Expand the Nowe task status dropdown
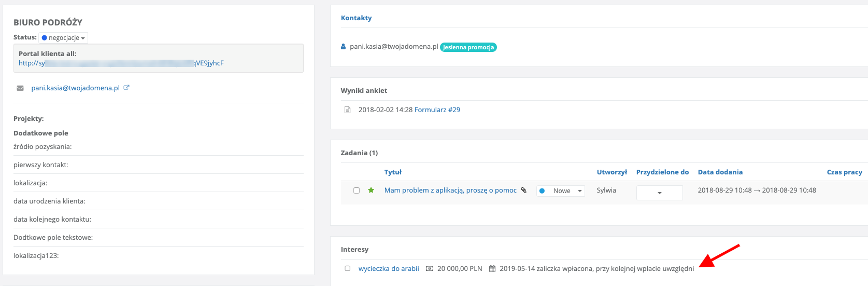Image resolution: width=868 pixels, height=286 pixels. tap(561, 191)
